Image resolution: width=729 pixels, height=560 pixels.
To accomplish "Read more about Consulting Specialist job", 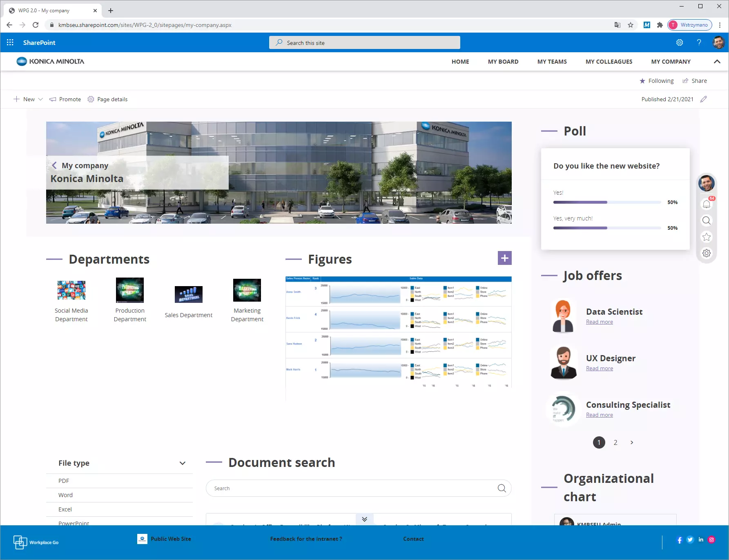I will 600,415.
